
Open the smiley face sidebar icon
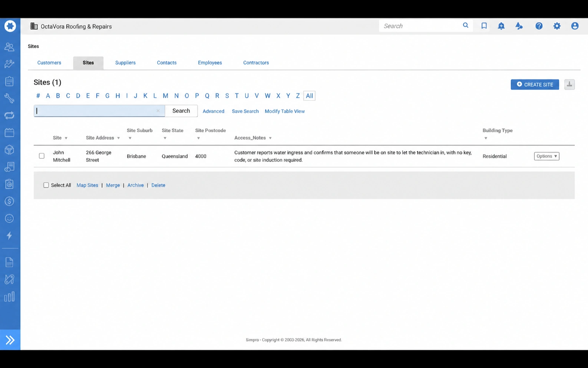(9, 218)
